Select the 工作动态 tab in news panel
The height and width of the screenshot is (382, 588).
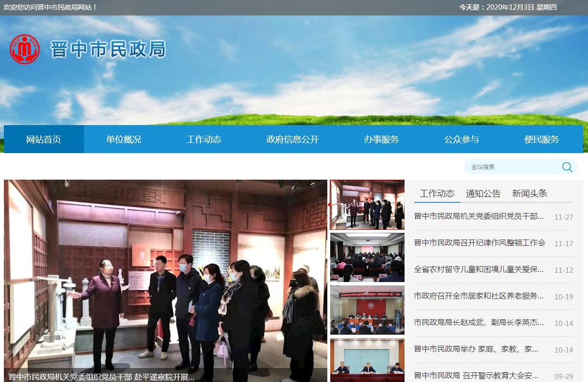click(x=437, y=194)
